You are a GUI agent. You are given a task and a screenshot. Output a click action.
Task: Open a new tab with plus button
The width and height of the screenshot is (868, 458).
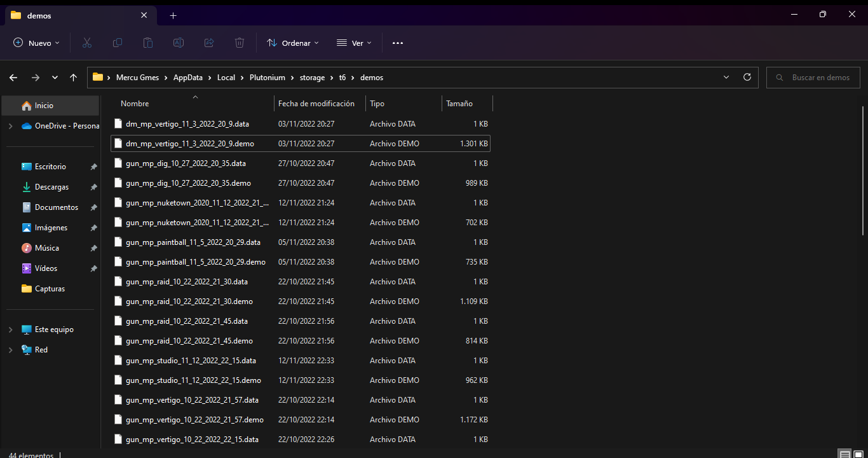click(x=173, y=15)
